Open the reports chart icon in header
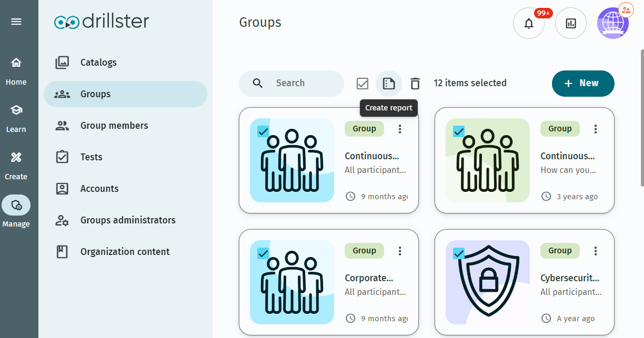Image resolution: width=644 pixels, height=338 pixels. [571, 23]
